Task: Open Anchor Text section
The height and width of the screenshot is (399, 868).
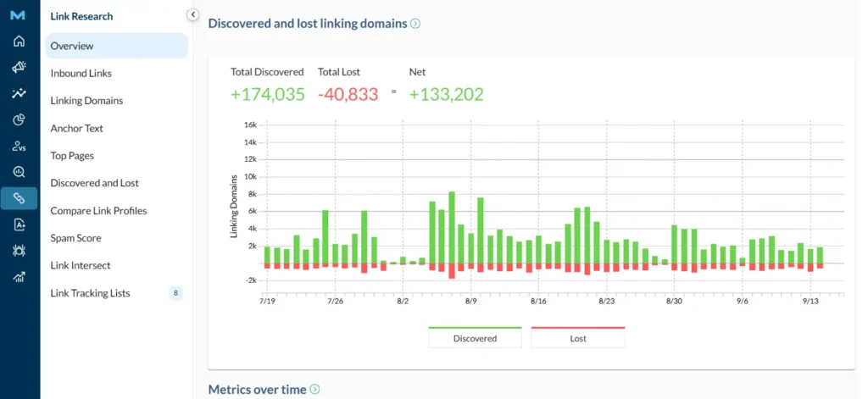Action: tap(76, 129)
